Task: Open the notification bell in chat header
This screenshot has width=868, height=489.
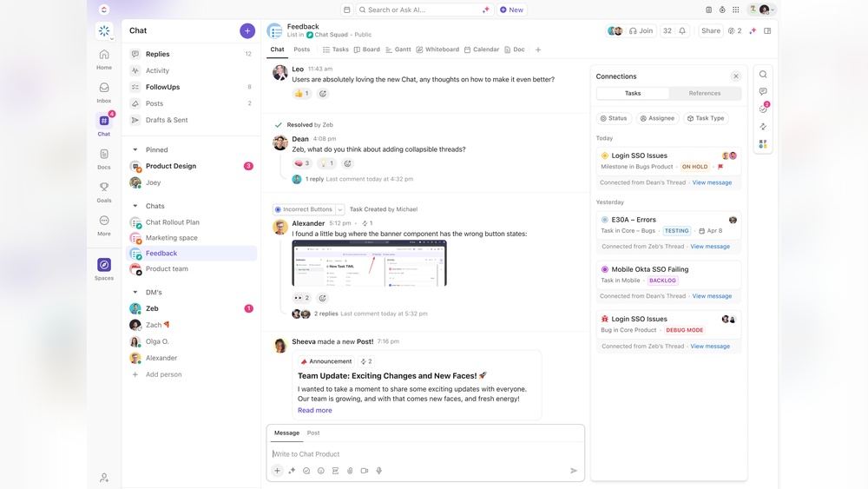Action: pyautogui.click(x=682, y=31)
